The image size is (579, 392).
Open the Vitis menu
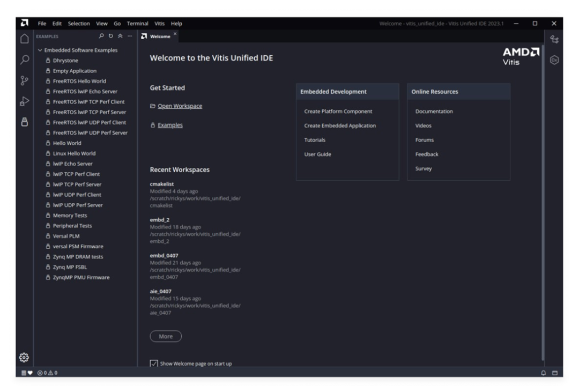160,23
